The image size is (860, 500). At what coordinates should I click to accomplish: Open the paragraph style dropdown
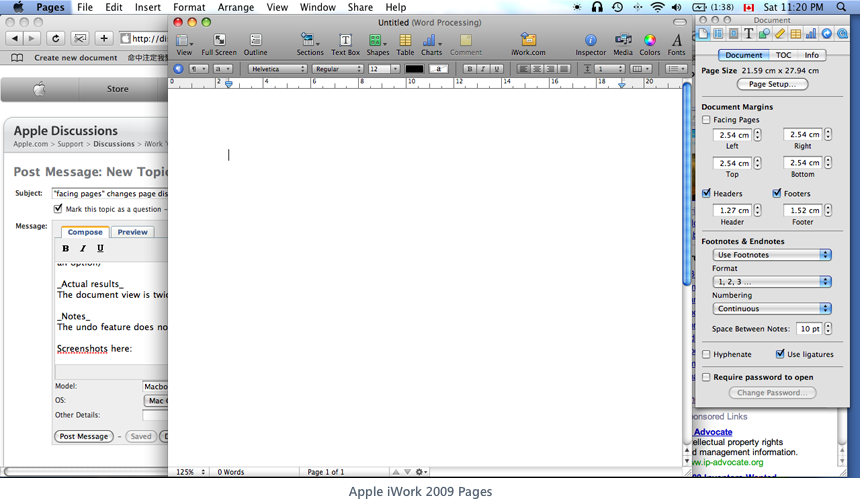click(x=199, y=69)
